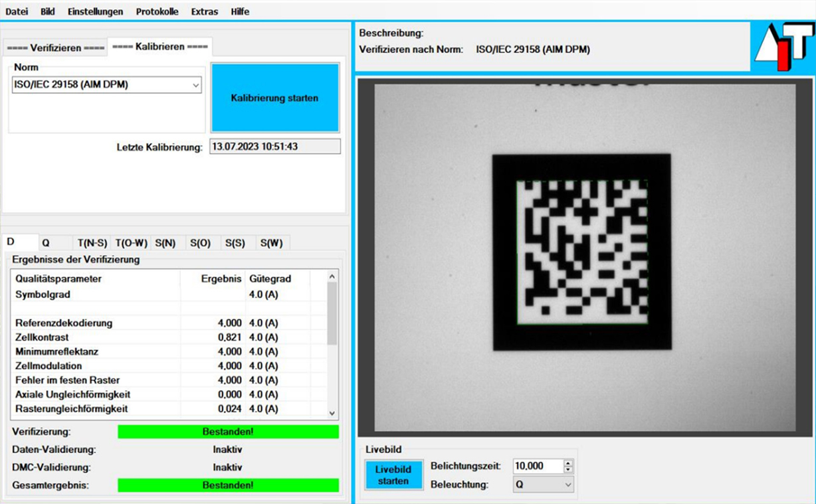This screenshot has height=504, width=816.
Task: Decrease Belichtungszeit with the down arrow
Action: pyautogui.click(x=567, y=469)
